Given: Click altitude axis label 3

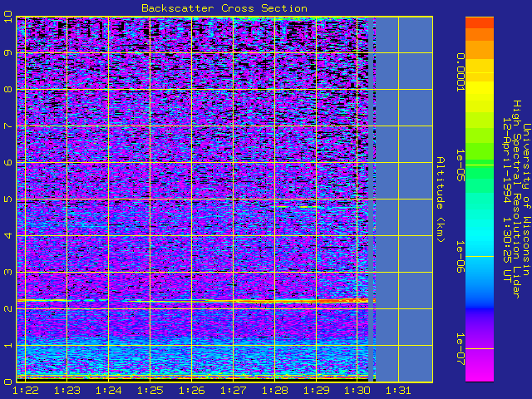Looking at the screenshot, I should 7,272.
